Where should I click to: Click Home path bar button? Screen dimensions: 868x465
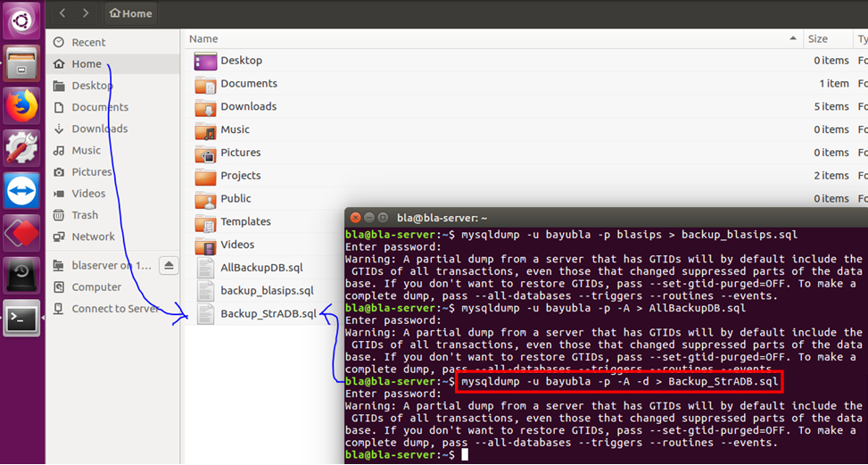(x=130, y=13)
